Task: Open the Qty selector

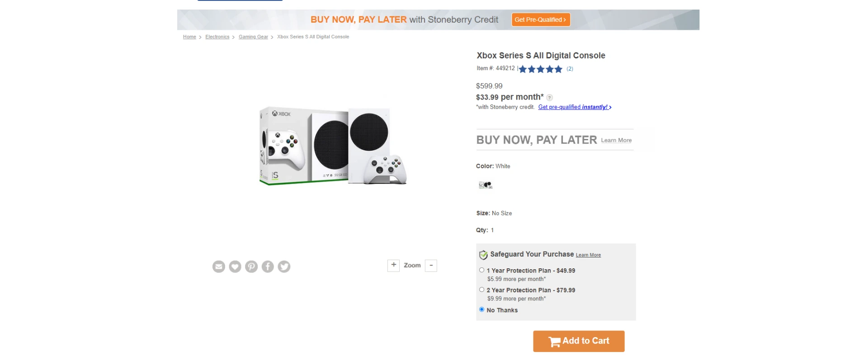Action: click(x=492, y=230)
